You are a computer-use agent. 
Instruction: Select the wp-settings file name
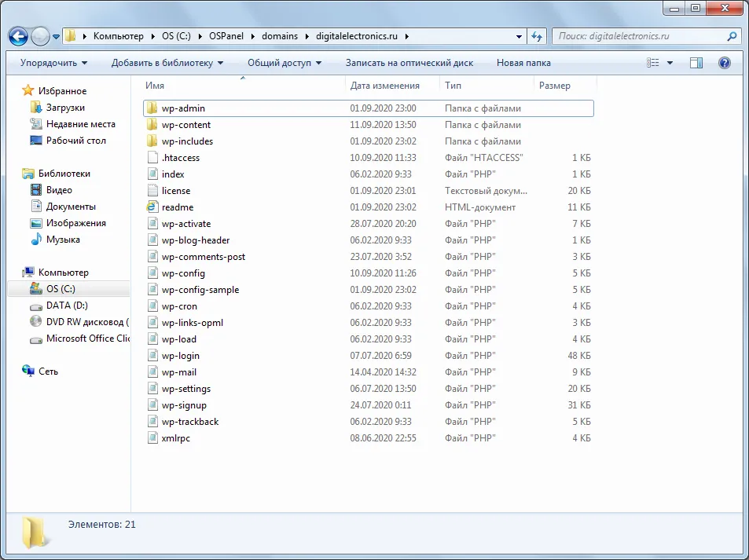(x=185, y=389)
